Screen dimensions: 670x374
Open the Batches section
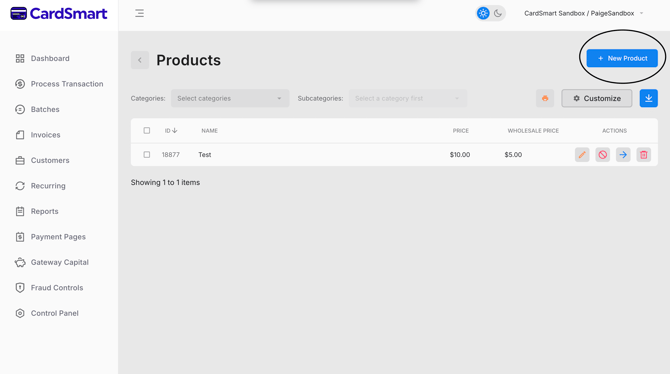click(37, 109)
